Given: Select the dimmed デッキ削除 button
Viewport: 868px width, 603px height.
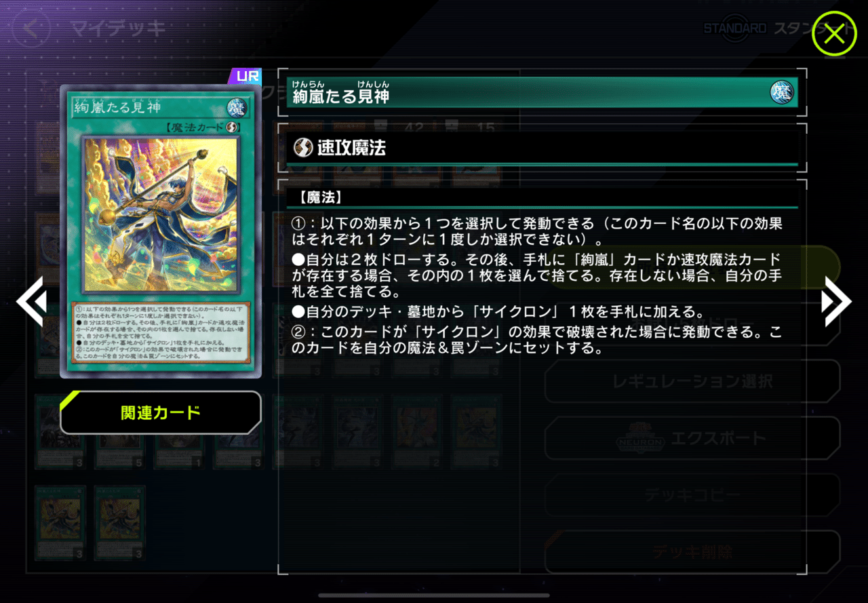Looking at the screenshot, I should (692, 552).
